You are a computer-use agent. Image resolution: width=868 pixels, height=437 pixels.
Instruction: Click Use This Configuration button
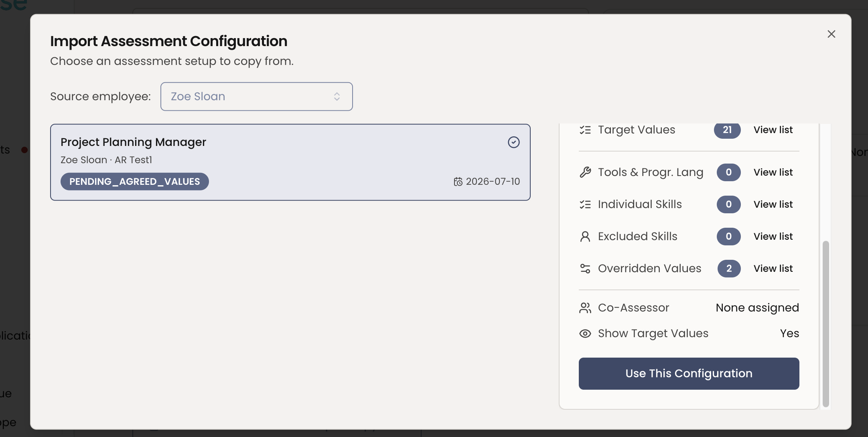pos(689,374)
